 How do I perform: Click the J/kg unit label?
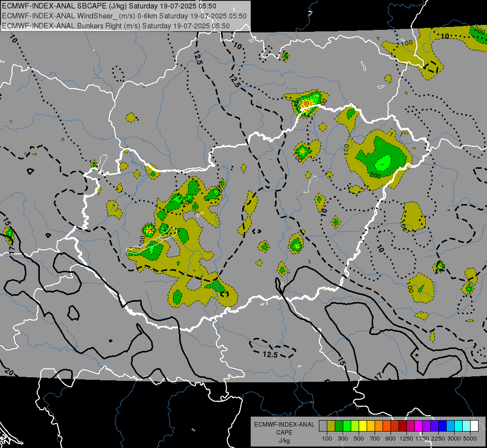click(284, 441)
